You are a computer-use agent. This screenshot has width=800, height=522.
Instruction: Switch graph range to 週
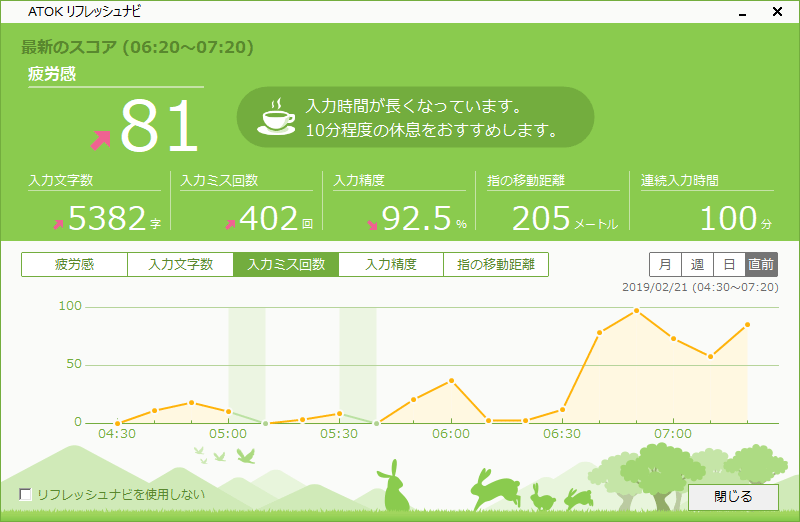click(x=697, y=264)
